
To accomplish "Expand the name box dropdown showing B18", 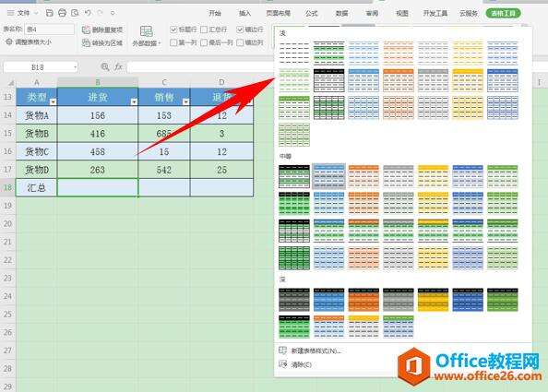I will (75, 67).
